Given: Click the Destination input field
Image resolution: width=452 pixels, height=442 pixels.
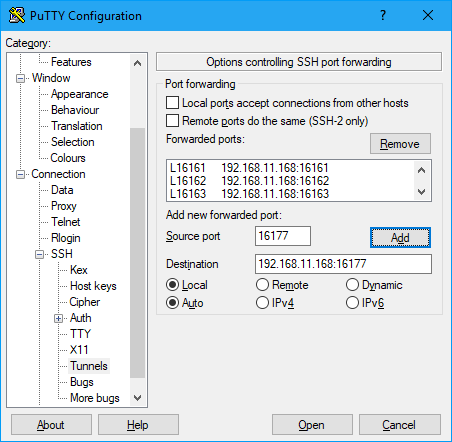Looking at the screenshot, I should (343, 264).
